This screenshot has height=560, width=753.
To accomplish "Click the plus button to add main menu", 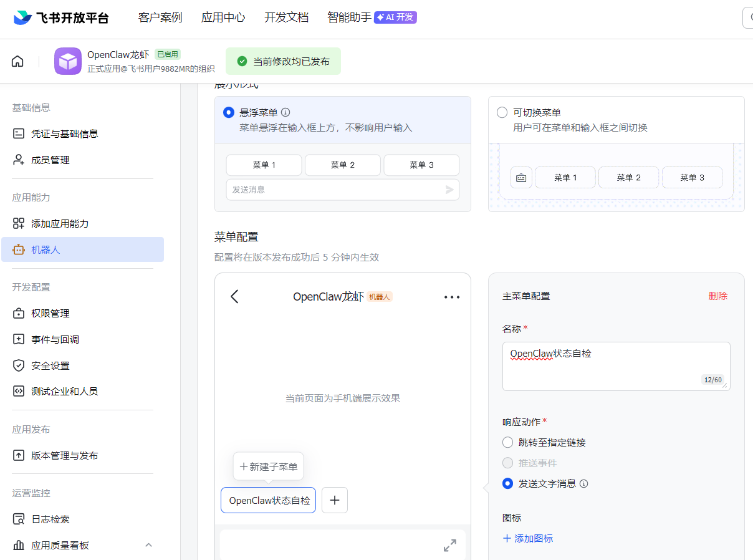I will (335, 500).
